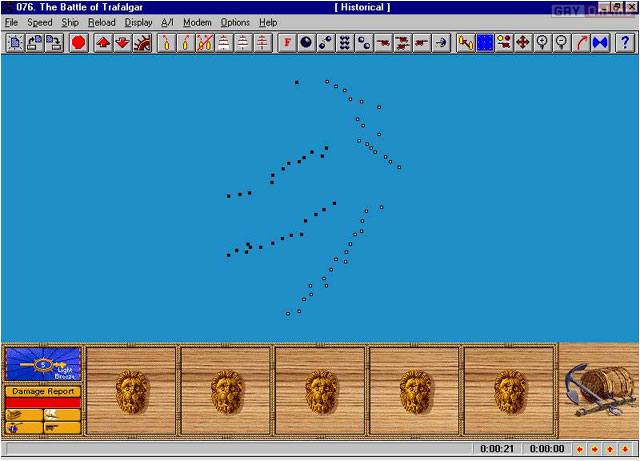
Task: Open the A/I menu
Action: [x=167, y=22]
